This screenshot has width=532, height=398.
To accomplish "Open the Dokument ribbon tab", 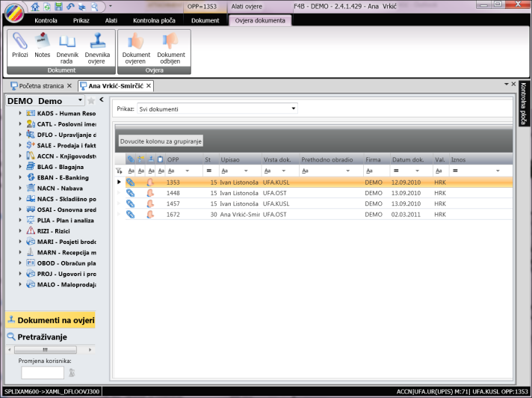I will [205, 20].
